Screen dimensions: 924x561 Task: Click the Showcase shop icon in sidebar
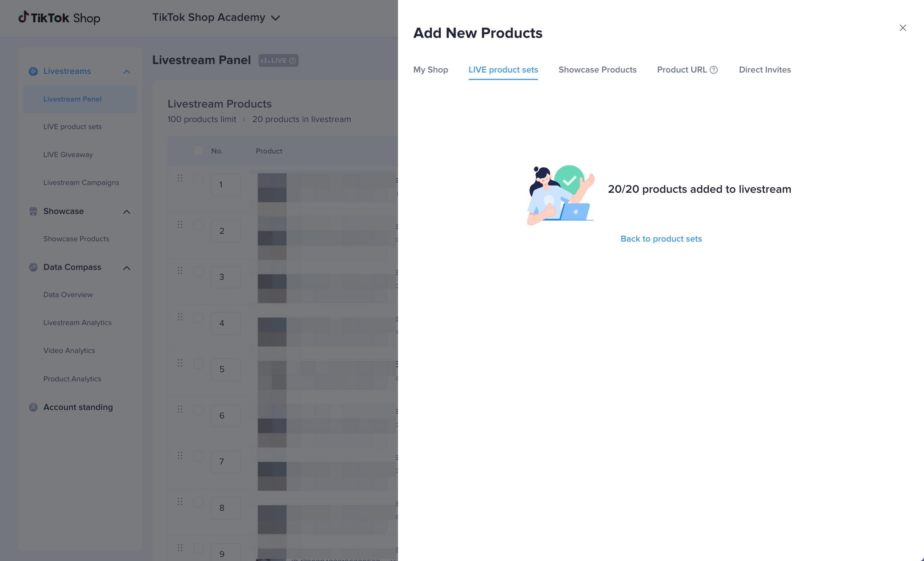33,212
